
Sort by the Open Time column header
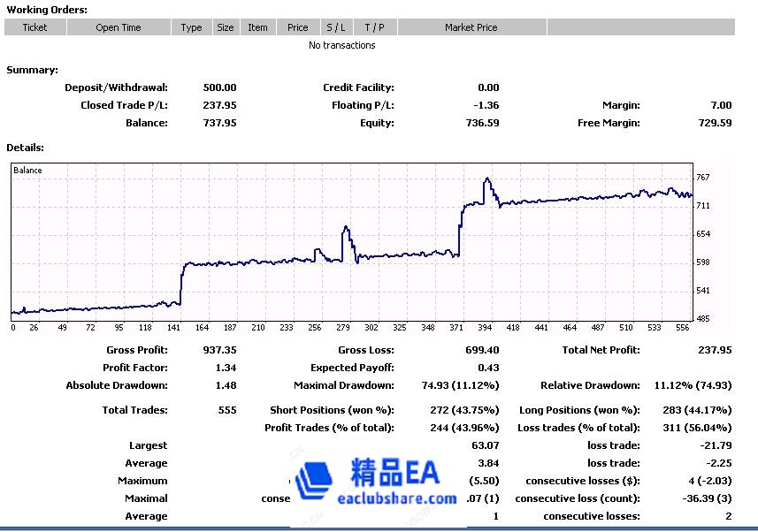pos(119,27)
